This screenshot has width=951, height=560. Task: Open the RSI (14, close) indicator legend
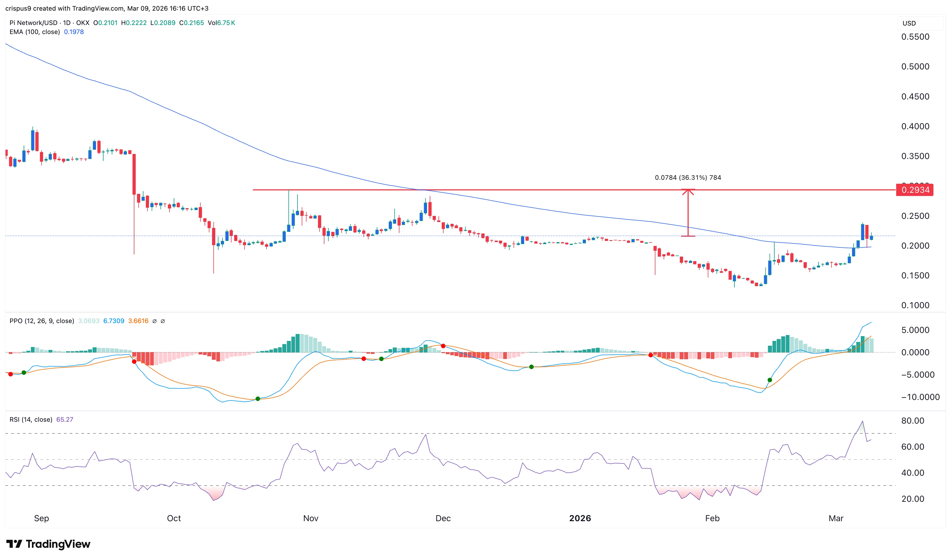[x=30, y=419]
